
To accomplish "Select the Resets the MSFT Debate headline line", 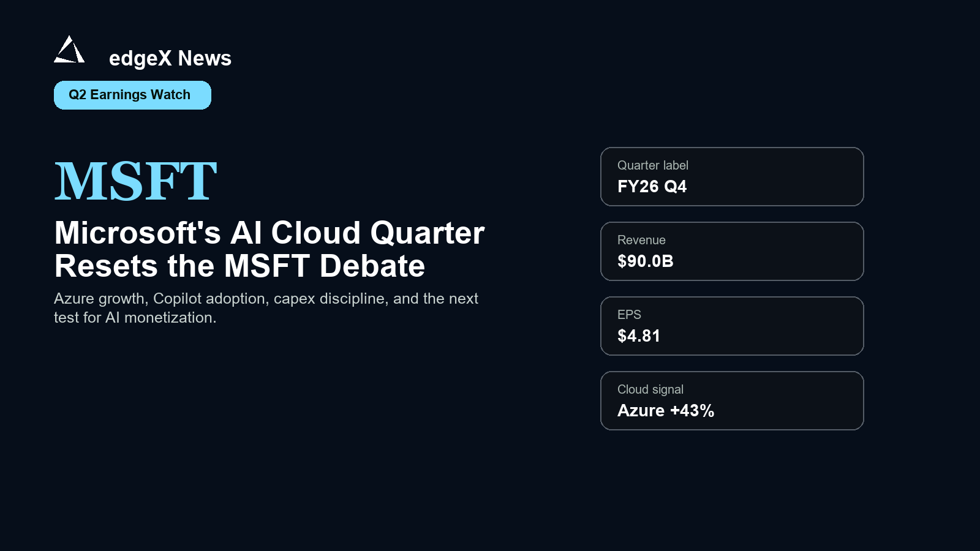I will click(239, 266).
